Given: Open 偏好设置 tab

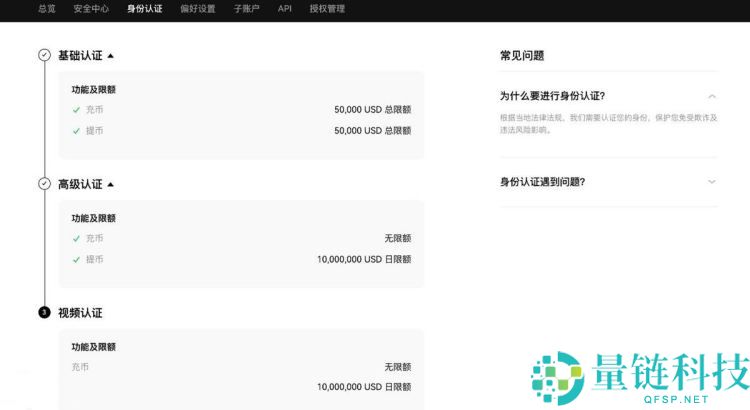Looking at the screenshot, I should click(x=198, y=9).
